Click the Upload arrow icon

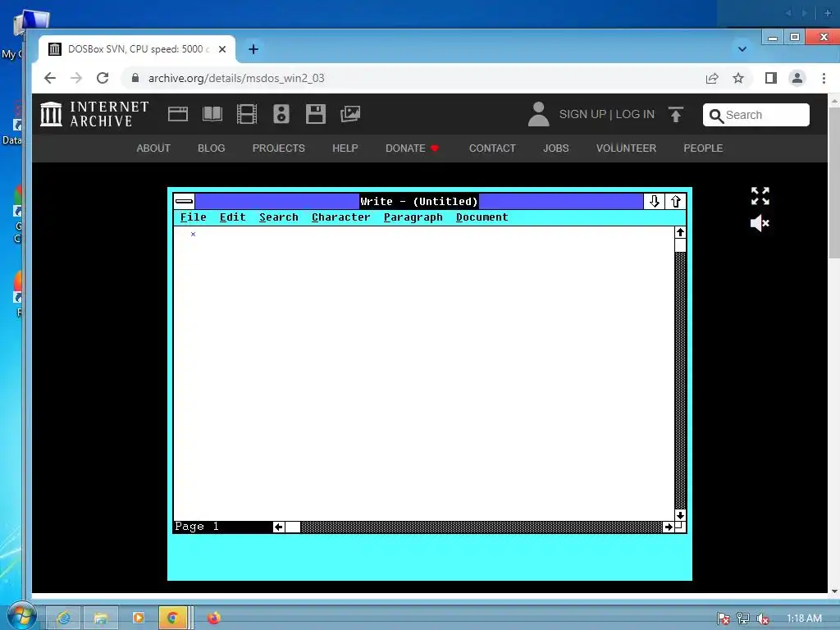click(676, 114)
